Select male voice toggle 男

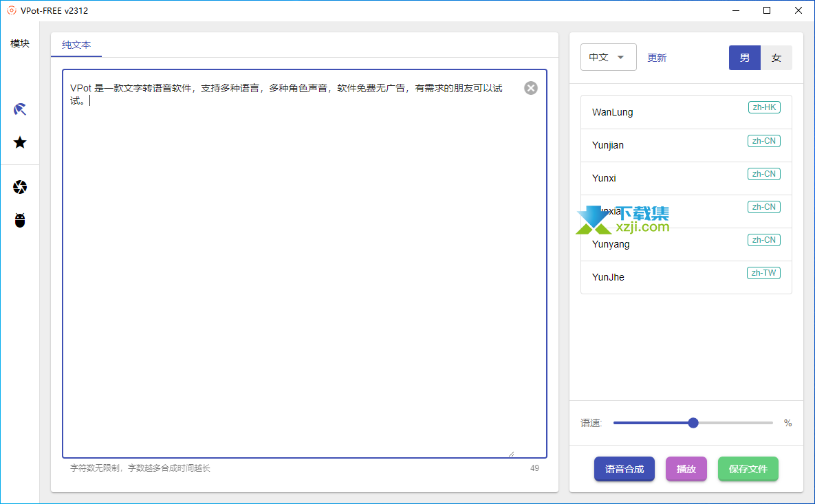click(744, 58)
